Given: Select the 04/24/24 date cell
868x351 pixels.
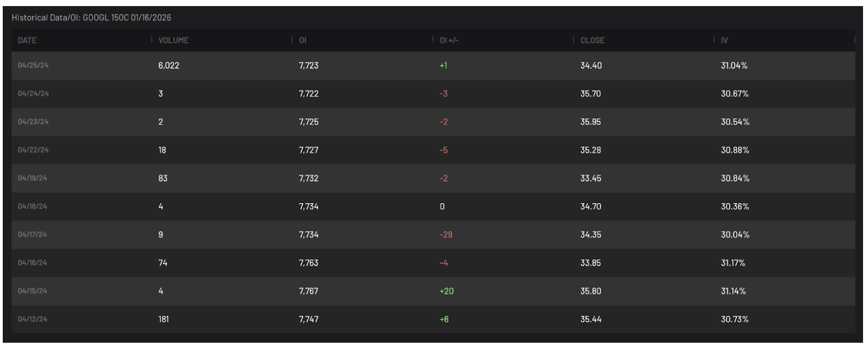Looking at the screenshot, I should point(33,94).
